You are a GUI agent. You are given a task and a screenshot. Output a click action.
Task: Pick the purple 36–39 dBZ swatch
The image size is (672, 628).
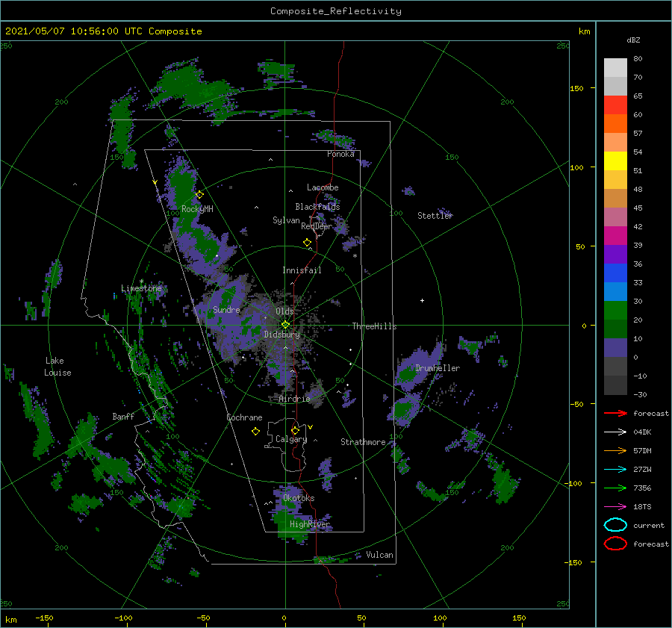[x=615, y=255]
